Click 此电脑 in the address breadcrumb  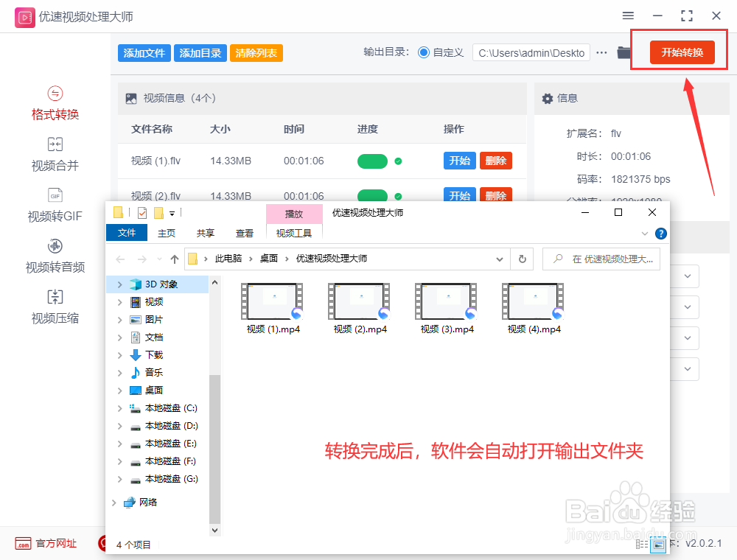pyautogui.click(x=228, y=259)
